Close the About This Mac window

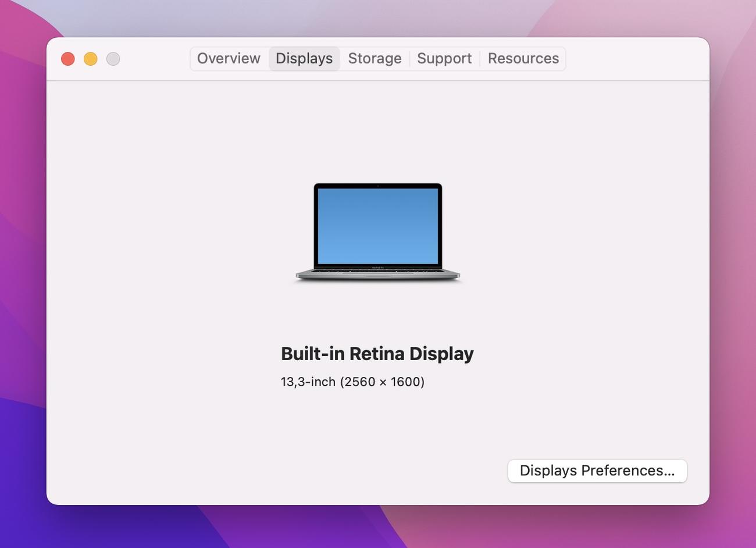(68, 59)
